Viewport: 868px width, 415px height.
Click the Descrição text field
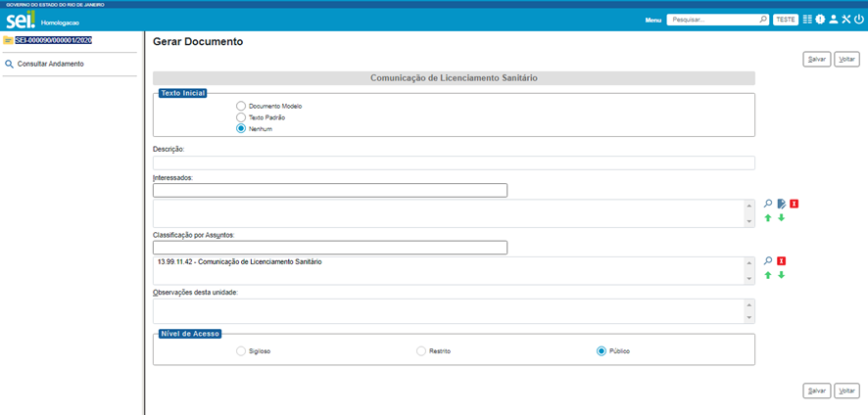(454, 162)
